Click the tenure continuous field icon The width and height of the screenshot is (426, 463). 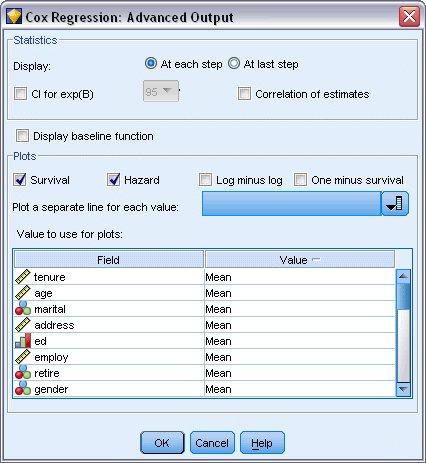(x=23, y=277)
